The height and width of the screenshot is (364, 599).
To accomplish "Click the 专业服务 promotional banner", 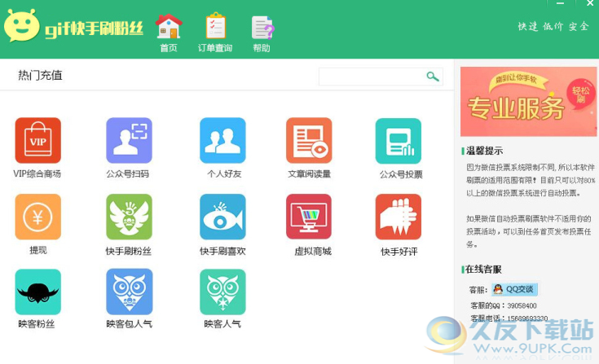I will [x=528, y=102].
